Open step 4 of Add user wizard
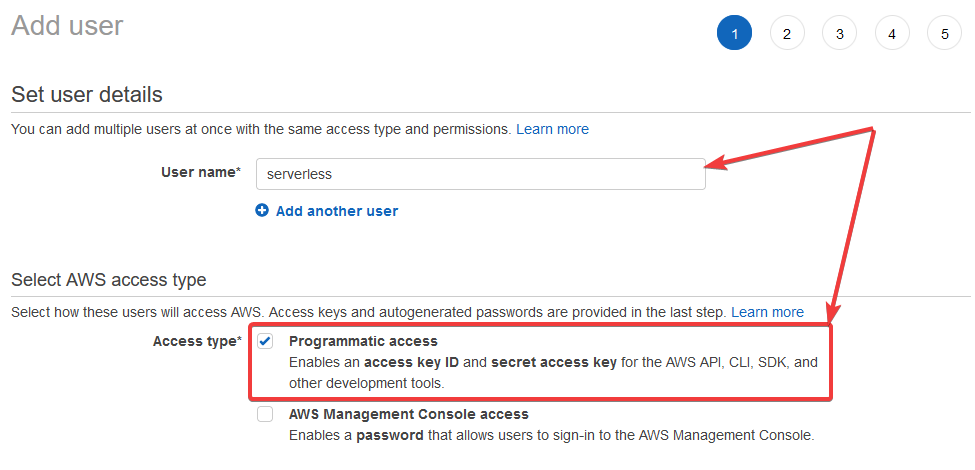Screen dimensions: 975x470 pos(892,33)
